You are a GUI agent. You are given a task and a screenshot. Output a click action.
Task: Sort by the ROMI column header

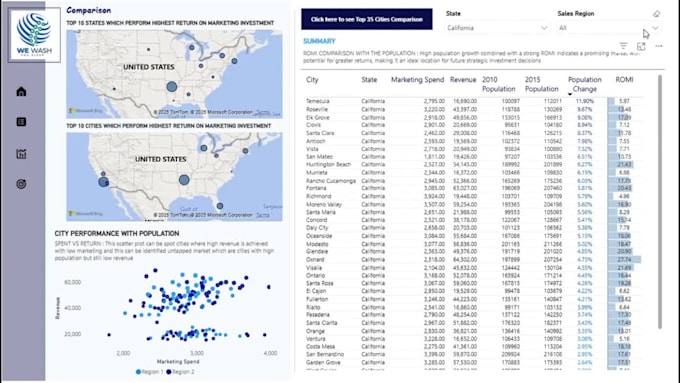coord(624,79)
